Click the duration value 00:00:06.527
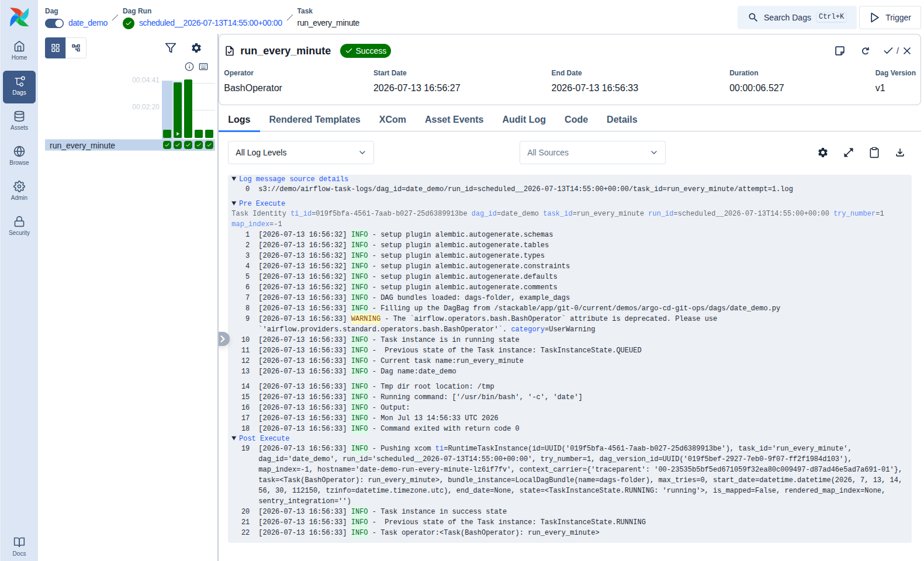 tap(756, 88)
